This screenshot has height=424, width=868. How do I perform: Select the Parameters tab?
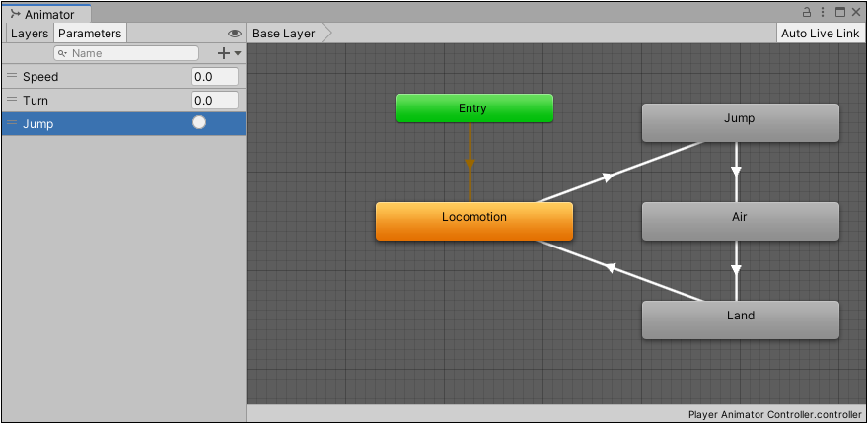(89, 34)
